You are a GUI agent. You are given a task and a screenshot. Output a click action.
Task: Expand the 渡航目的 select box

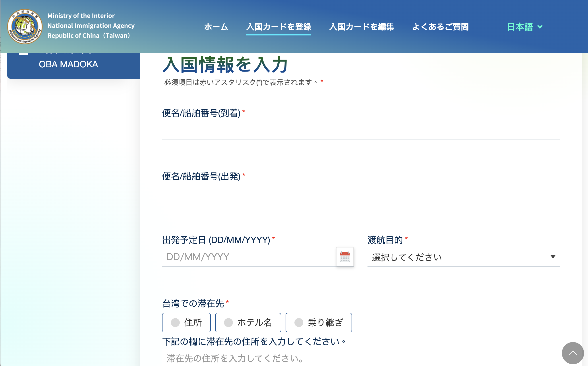pos(460,257)
